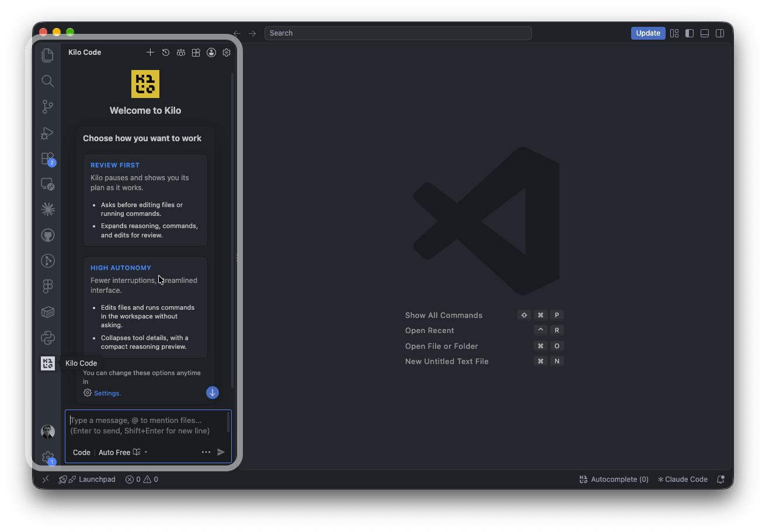Viewport: 766px width, 532px height.
Task: Toggle the Panel layout button
Action: click(705, 33)
